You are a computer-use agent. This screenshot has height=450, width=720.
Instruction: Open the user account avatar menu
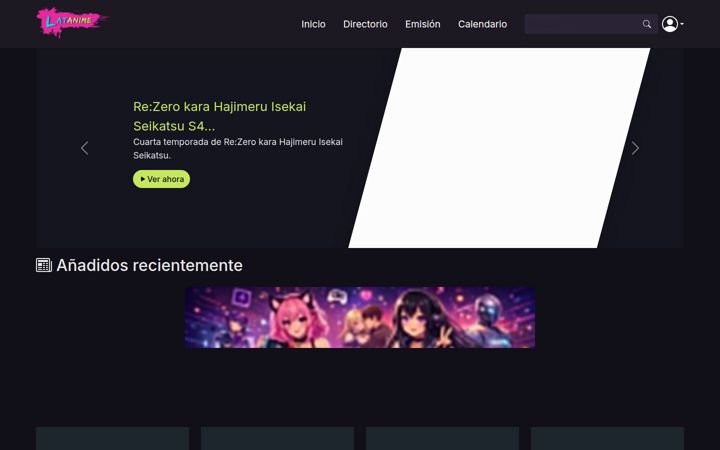(x=672, y=24)
